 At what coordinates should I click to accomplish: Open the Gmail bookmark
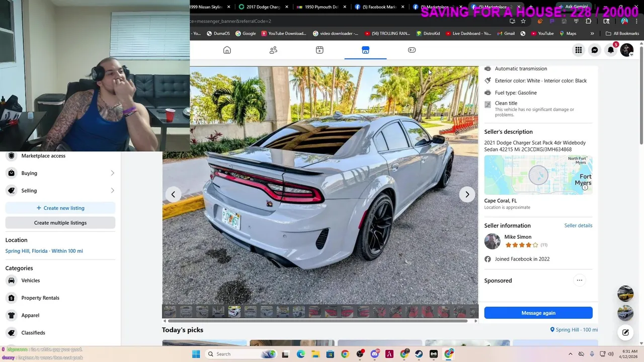506,34
